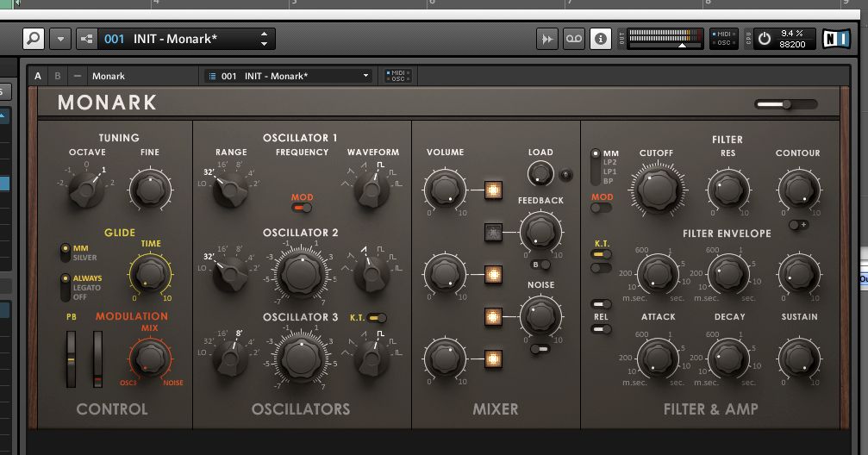
Task: Toggle amp REL release switch
Action: coord(601,329)
